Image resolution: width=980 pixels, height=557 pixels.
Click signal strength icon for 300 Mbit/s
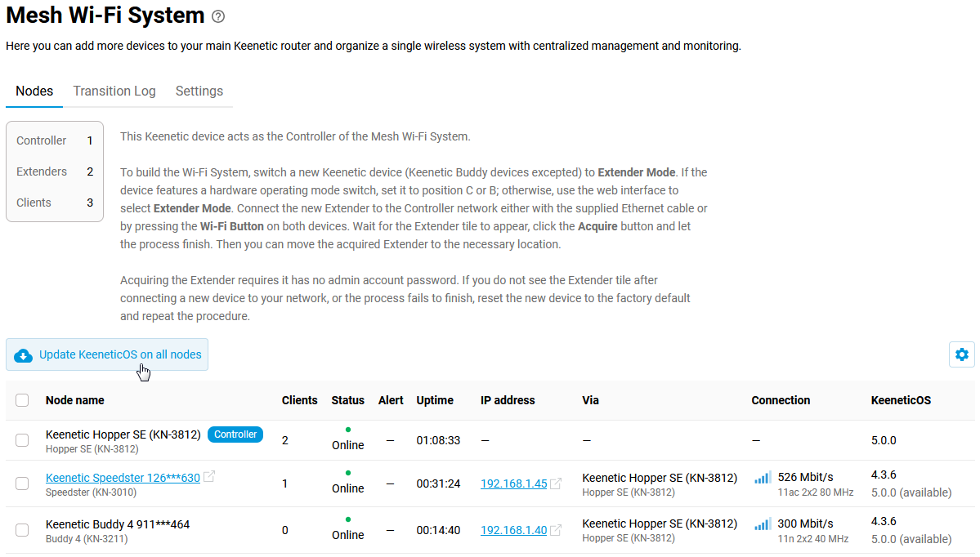click(x=762, y=524)
